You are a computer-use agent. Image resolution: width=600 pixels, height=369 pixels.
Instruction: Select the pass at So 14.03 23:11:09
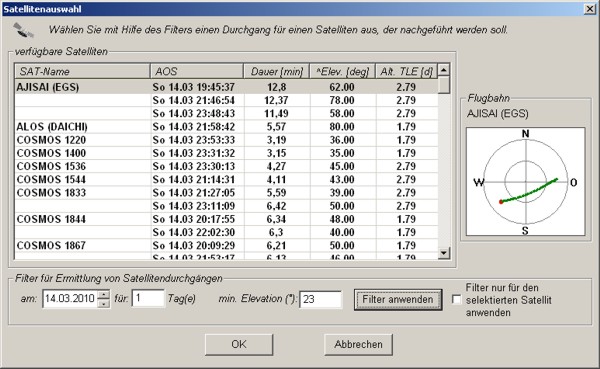pyautogui.click(x=227, y=206)
